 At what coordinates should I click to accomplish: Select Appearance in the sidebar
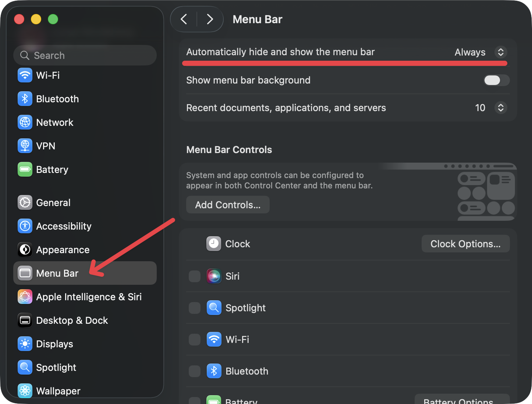[x=85, y=250]
